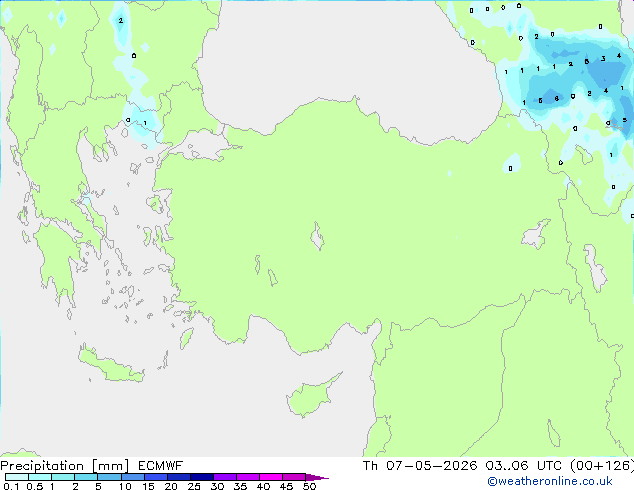
Task: Click the 45 to 50 mm legend swatch
Action: pyautogui.click(x=294, y=477)
